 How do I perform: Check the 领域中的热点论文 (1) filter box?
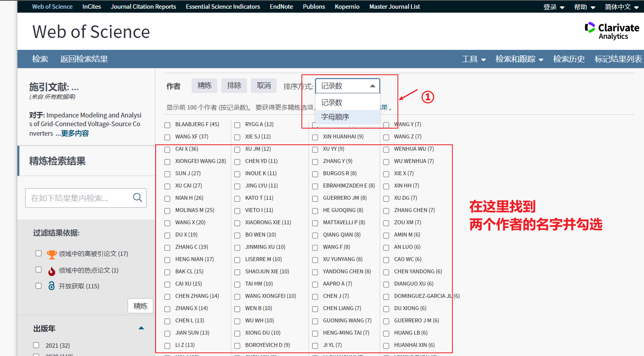[38, 269]
